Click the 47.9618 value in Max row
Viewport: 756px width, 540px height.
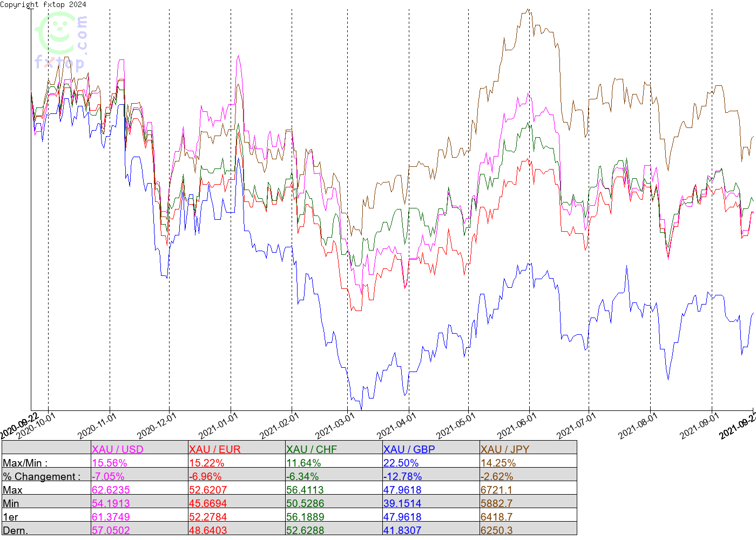pyautogui.click(x=402, y=490)
